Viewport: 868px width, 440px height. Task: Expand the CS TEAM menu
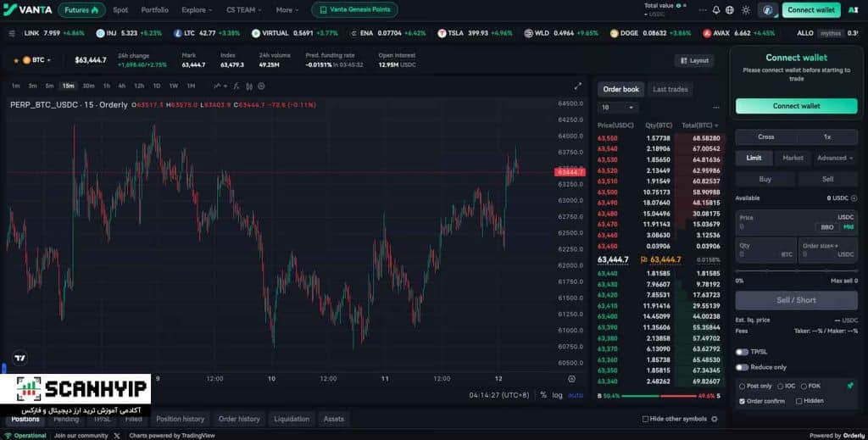[x=243, y=10]
